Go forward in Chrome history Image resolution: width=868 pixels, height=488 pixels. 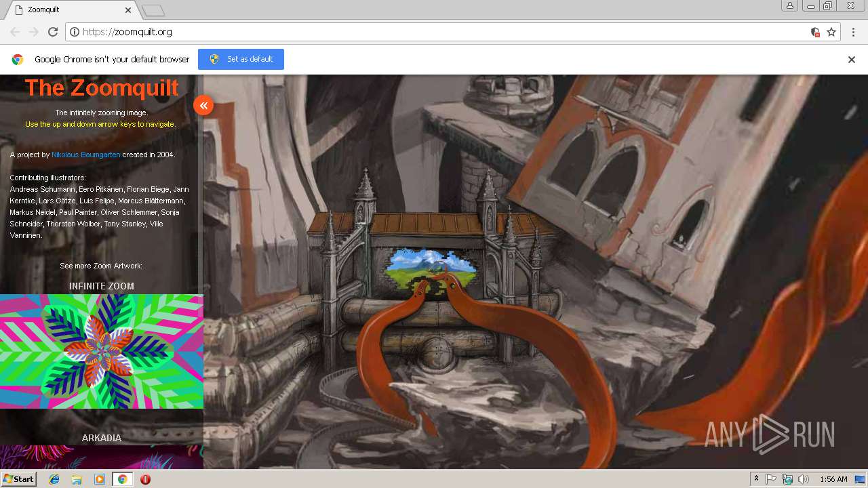tap(34, 32)
